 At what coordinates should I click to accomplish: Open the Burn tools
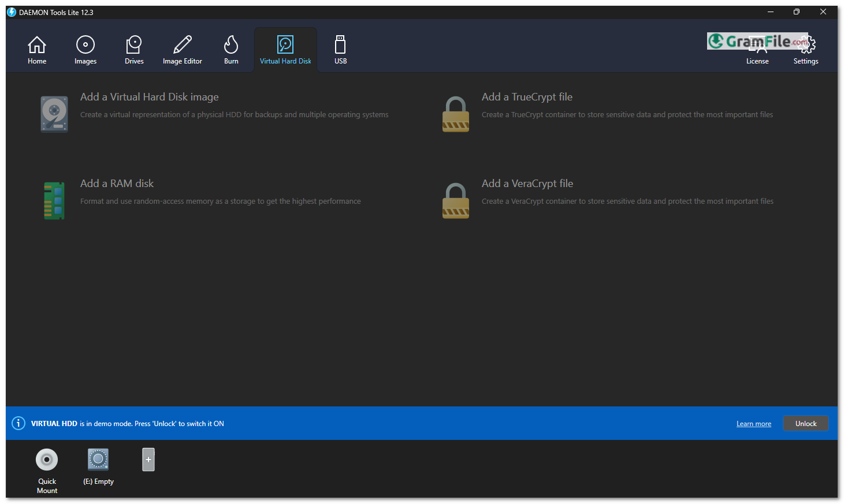[231, 50]
